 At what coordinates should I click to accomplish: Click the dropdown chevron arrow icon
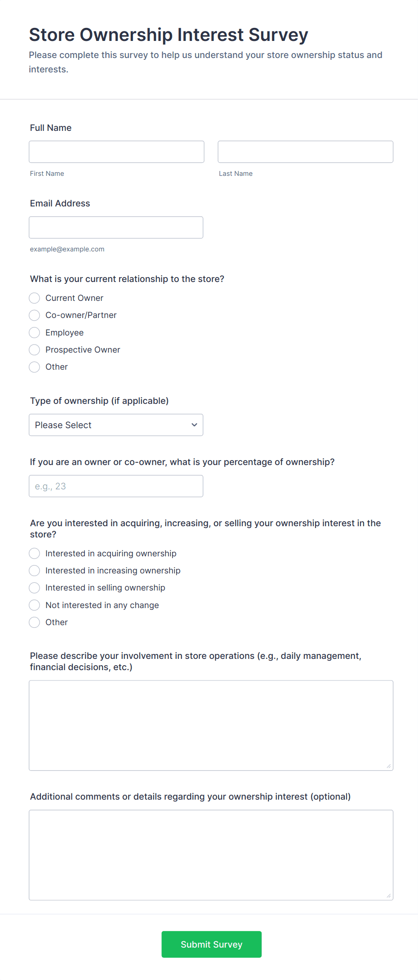pyautogui.click(x=194, y=425)
